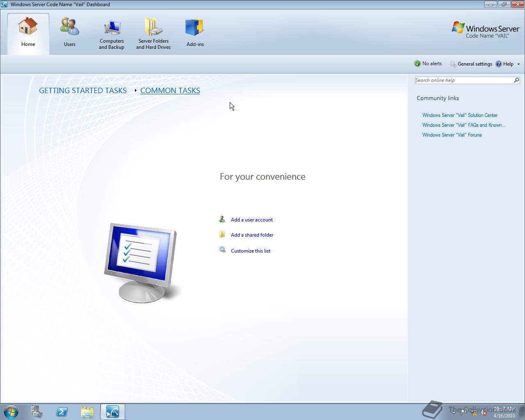Open Windows Server "Vail" Solution Center link
This screenshot has width=525, height=420.
pos(460,115)
